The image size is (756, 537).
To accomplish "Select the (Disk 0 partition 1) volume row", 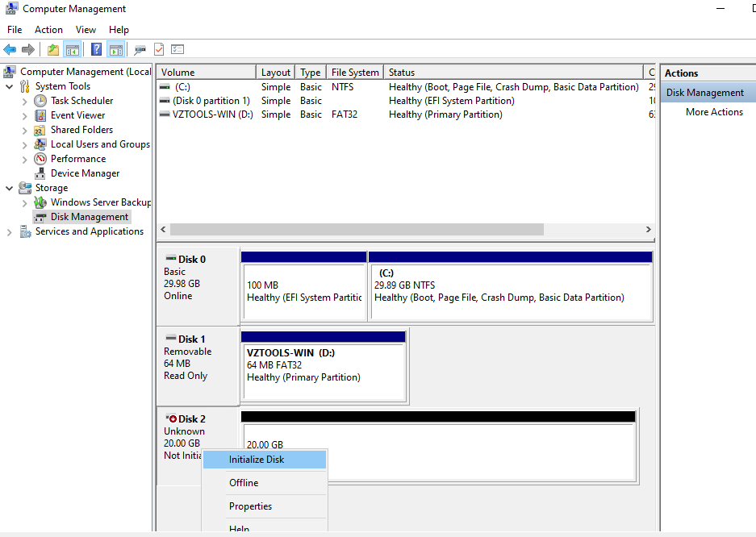I will [405, 101].
